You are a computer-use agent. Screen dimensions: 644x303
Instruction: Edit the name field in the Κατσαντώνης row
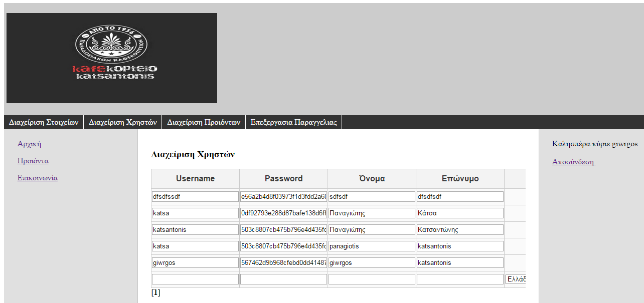click(x=372, y=230)
